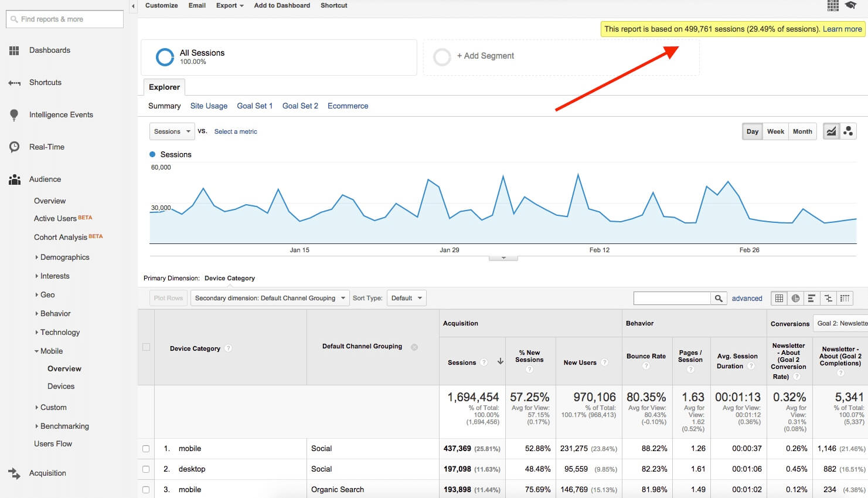The image size is (868, 498).
Task: Click the Audience people icon
Action: tap(14, 179)
